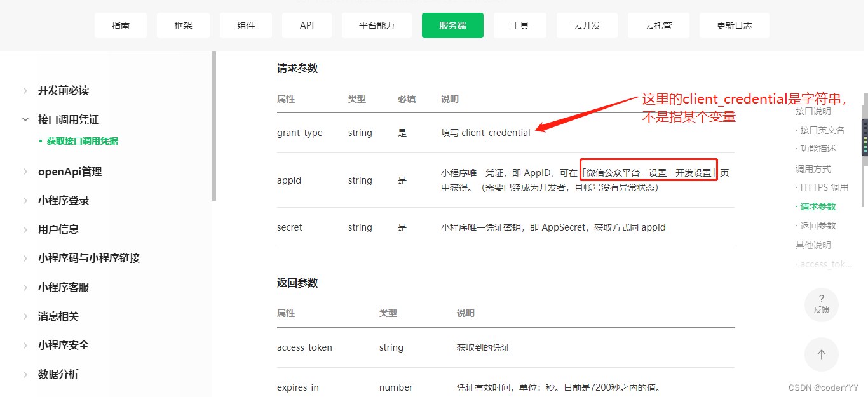Image resolution: width=868 pixels, height=397 pixels.
Task: Open the 组件 tab
Action: pyautogui.click(x=247, y=25)
